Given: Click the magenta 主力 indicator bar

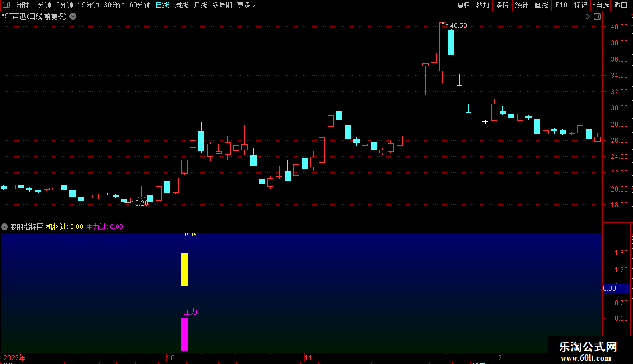Looking at the screenshot, I should point(184,334).
